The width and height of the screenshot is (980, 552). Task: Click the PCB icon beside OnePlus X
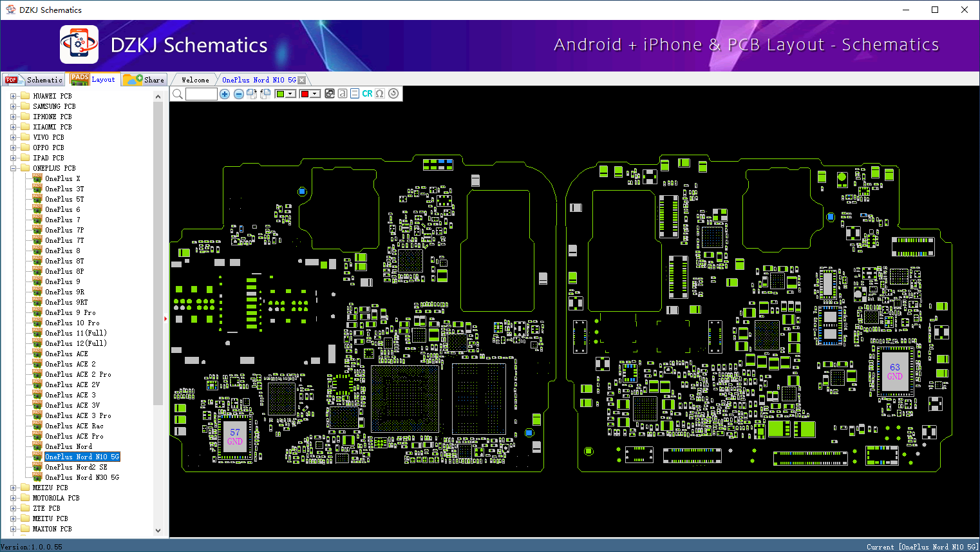(x=38, y=178)
